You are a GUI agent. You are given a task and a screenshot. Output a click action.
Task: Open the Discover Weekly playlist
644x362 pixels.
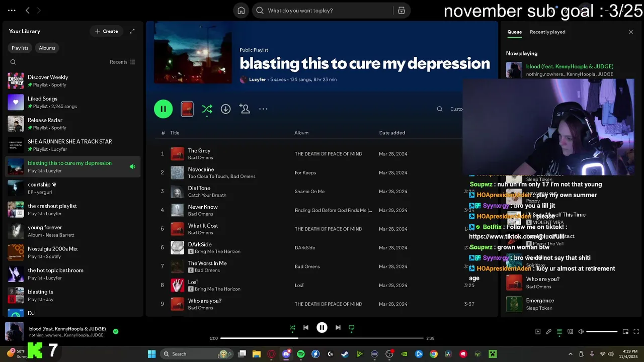pyautogui.click(x=73, y=81)
